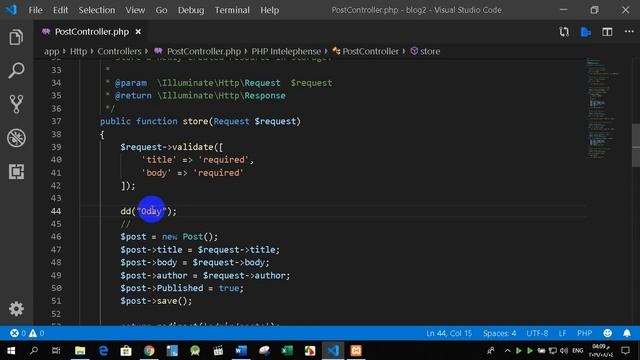The width and height of the screenshot is (640, 360).
Task: Click the feedback smiley in the status bar
Action: point(607,333)
